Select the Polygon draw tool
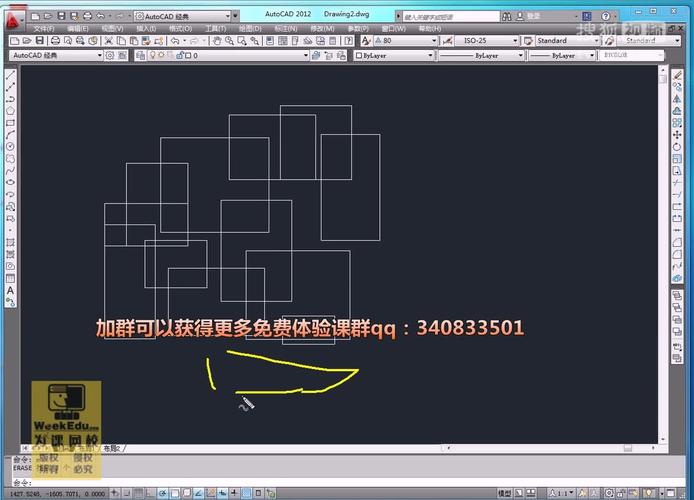This screenshot has height=500, width=694. tap(11, 111)
